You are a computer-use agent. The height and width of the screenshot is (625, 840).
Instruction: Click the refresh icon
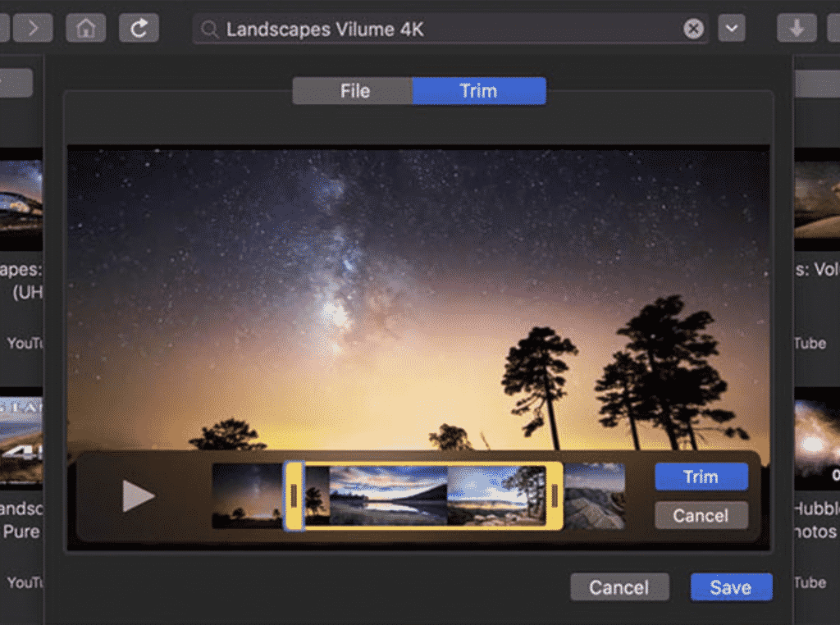(138, 27)
